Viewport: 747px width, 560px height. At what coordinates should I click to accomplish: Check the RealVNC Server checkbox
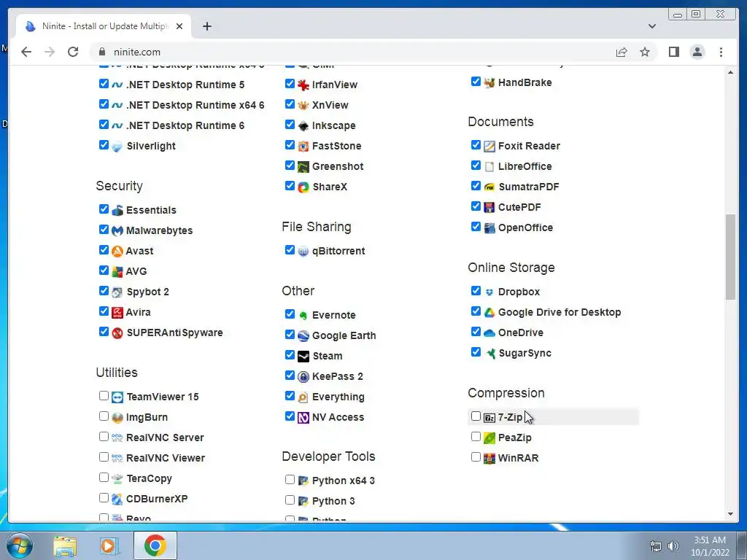click(104, 437)
